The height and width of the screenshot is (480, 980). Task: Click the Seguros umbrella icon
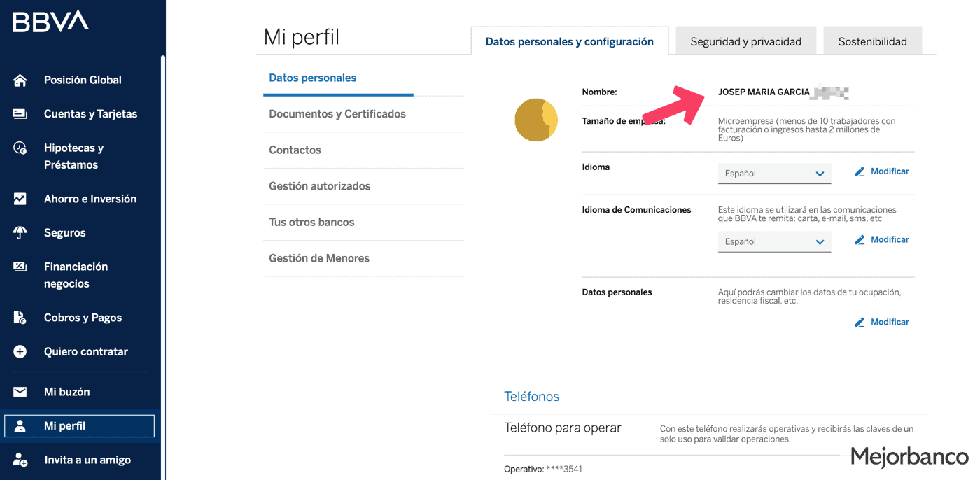20,233
